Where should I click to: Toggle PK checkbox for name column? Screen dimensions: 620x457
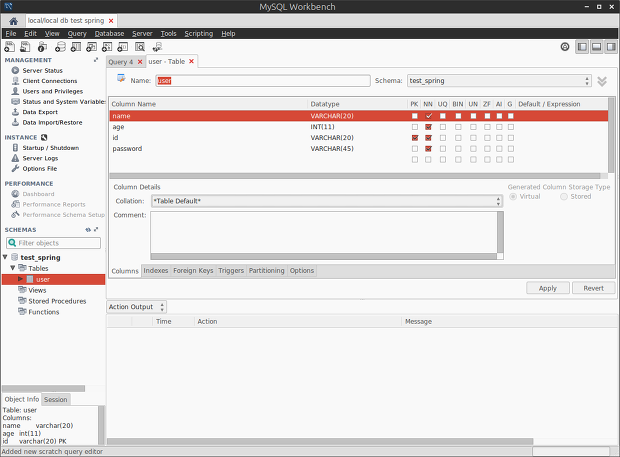point(414,116)
